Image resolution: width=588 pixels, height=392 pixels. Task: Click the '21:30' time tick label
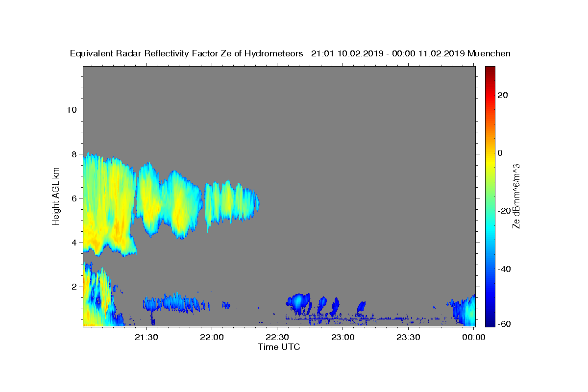(x=147, y=337)
